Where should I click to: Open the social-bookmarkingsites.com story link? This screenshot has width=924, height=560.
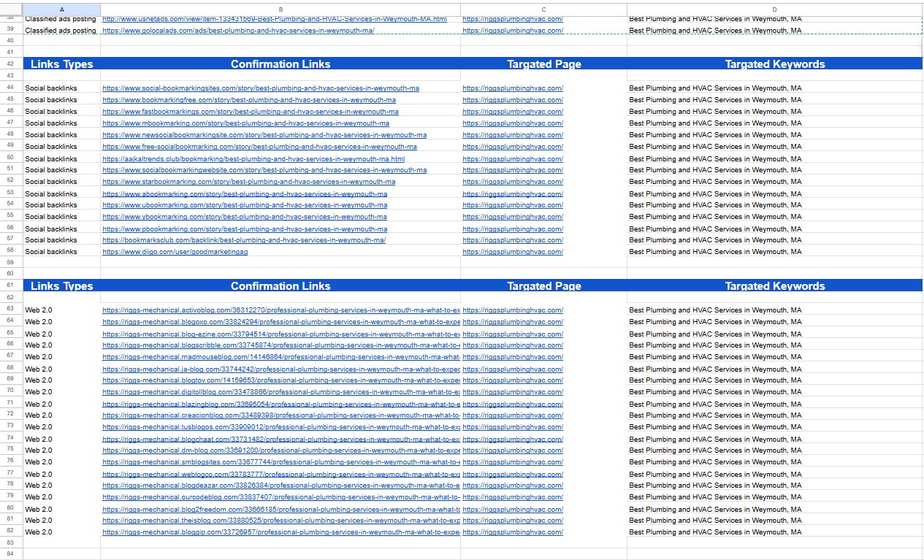pyautogui.click(x=261, y=88)
